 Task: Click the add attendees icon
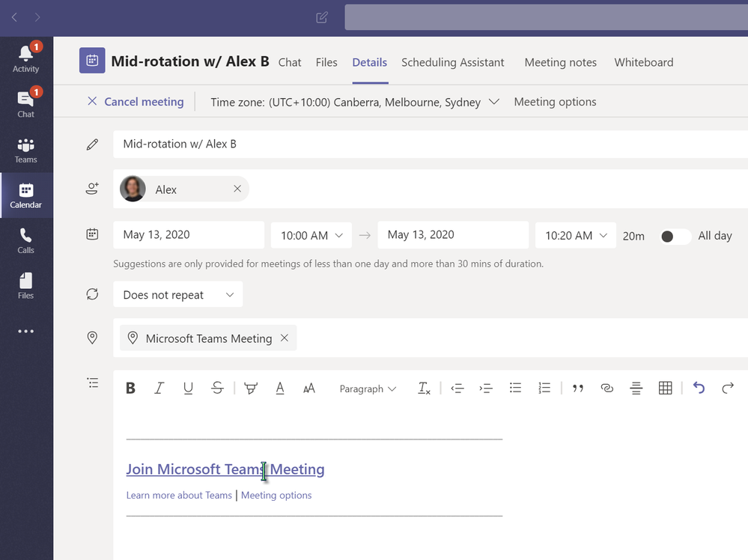(x=92, y=189)
